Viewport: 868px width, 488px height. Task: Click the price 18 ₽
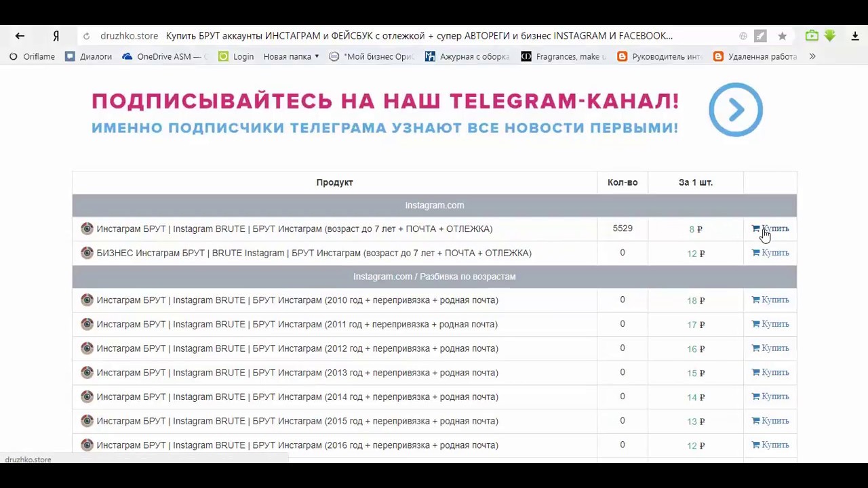(x=696, y=300)
